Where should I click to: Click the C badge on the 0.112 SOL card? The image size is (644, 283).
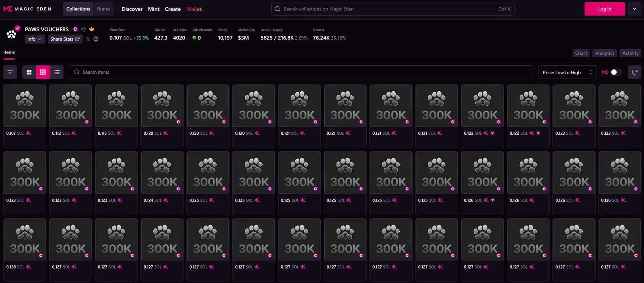87,122
